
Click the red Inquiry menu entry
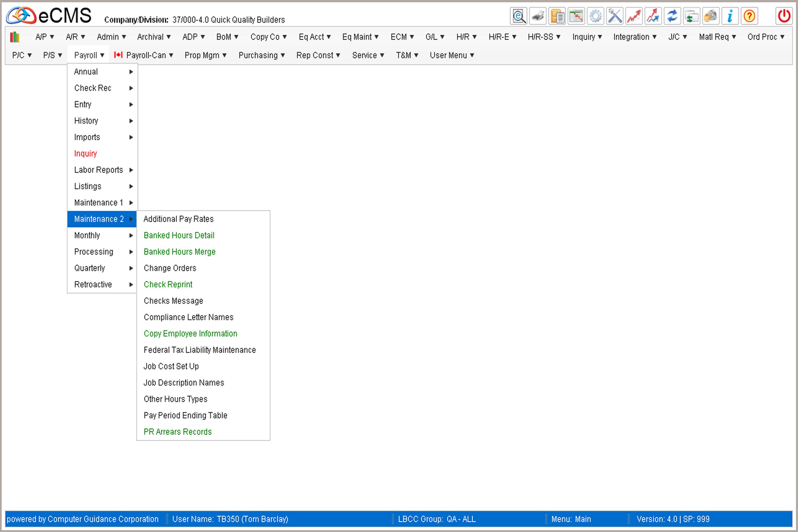85,154
